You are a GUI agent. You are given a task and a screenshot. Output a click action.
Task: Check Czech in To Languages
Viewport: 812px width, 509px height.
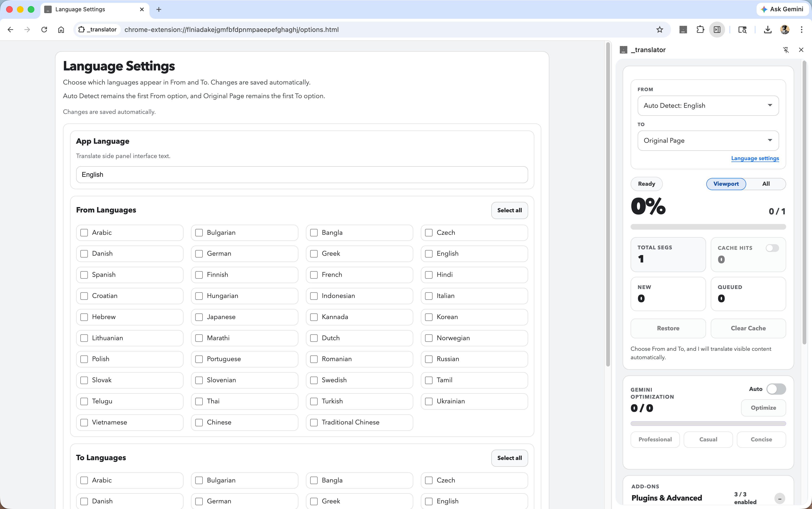[x=429, y=480]
